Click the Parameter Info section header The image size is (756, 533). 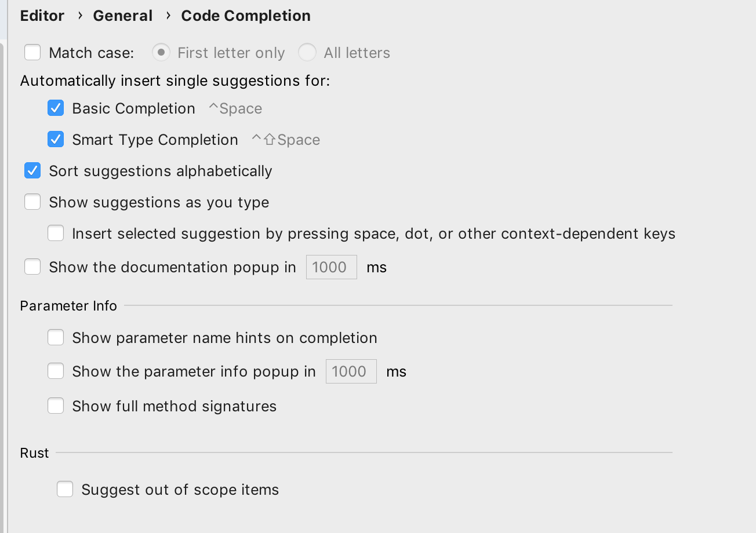68,305
